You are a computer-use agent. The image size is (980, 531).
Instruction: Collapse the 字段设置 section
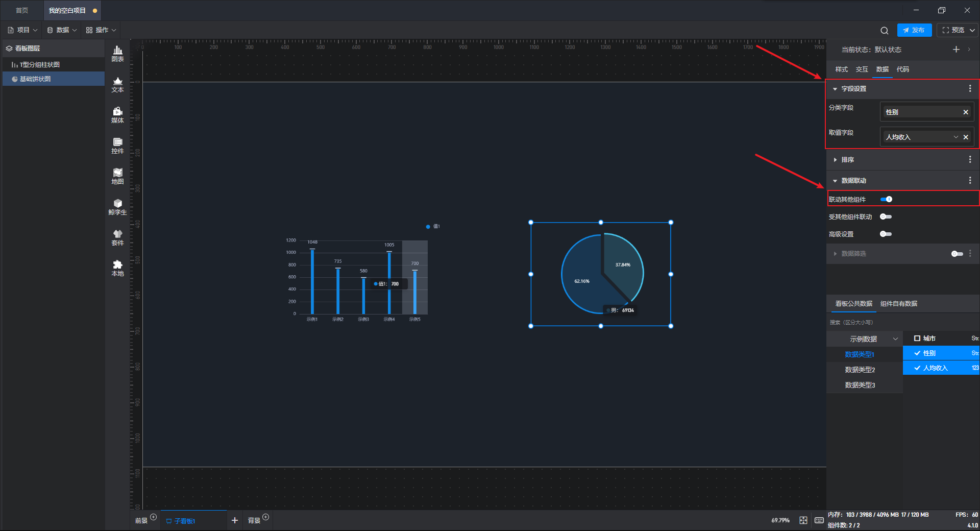pyautogui.click(x=835, y=89)
